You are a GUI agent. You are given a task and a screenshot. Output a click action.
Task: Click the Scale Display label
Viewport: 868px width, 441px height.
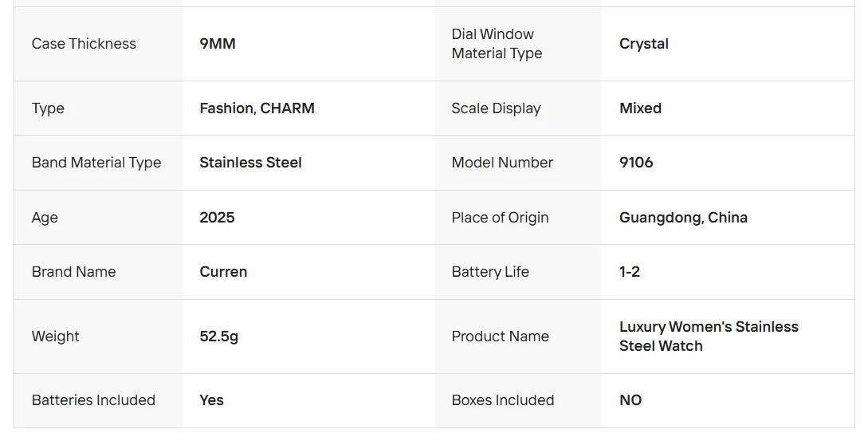pos(496,108)
